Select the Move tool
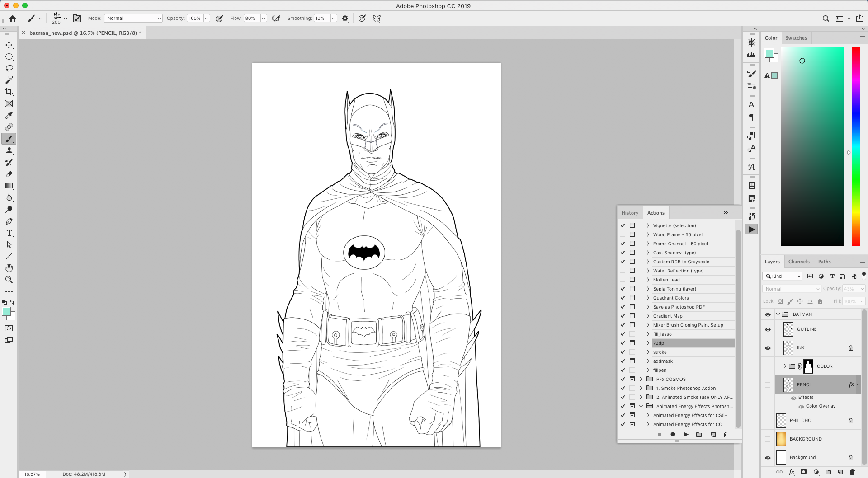 click(x=9, y=45)
